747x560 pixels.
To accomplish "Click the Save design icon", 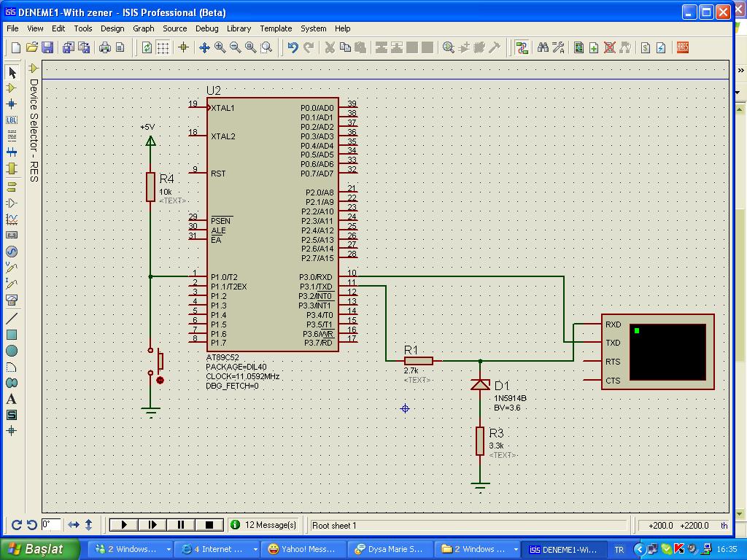I will [47, 47].
